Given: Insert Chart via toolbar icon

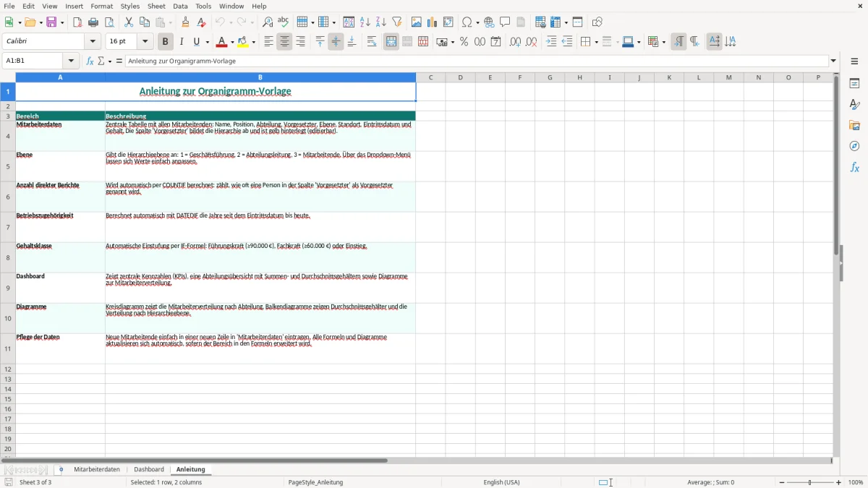Looking at the screenshot, I should 433,22.
